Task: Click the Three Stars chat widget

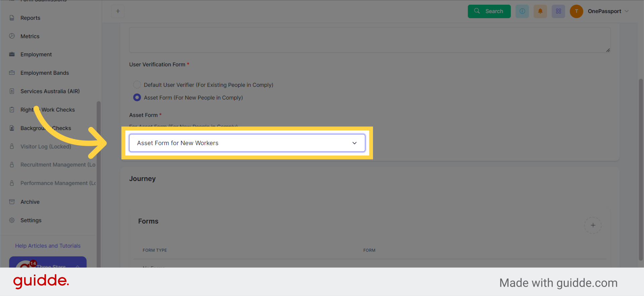Action: (x=48, y=262)
